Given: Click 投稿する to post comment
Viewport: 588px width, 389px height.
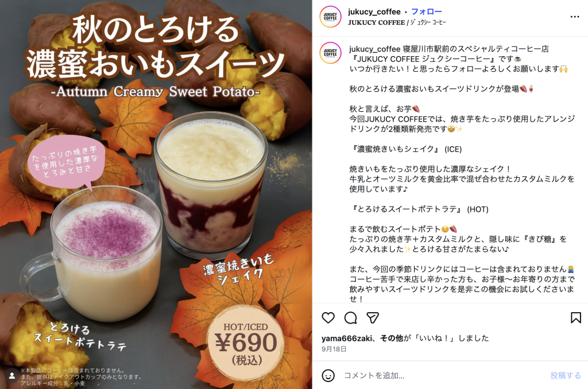Looking at the screenshot, I should tap(566, 375).
